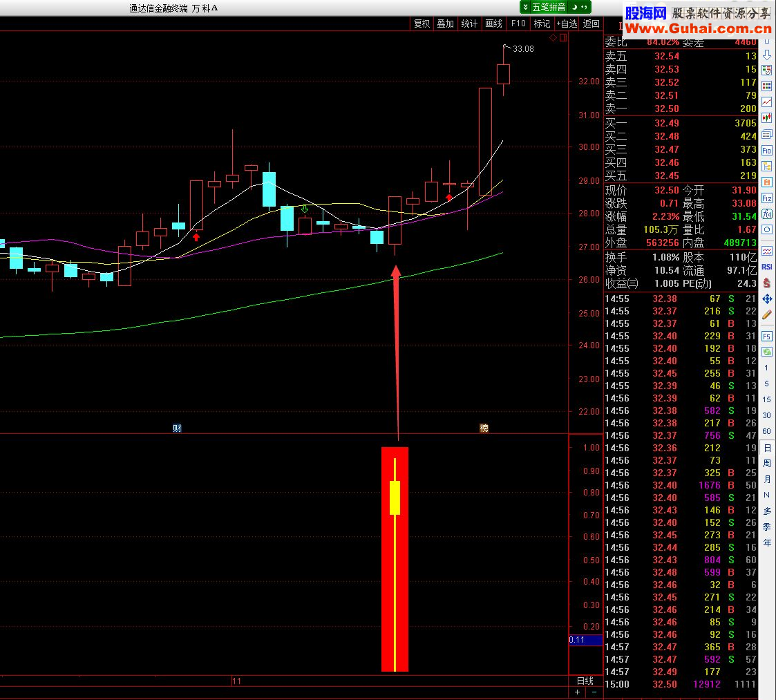Select the 1-minute period
The image size is (776, 700).
[x=766, y=368]
